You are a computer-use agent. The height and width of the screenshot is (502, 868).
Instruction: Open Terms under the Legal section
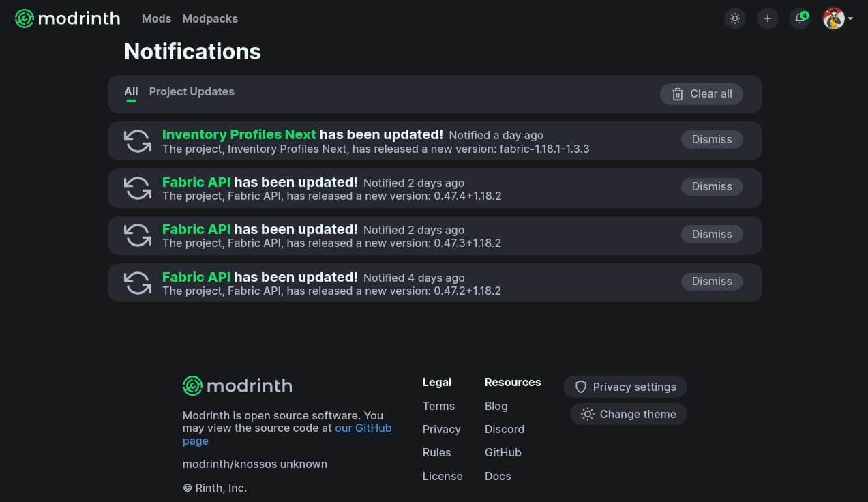(438, 406)
